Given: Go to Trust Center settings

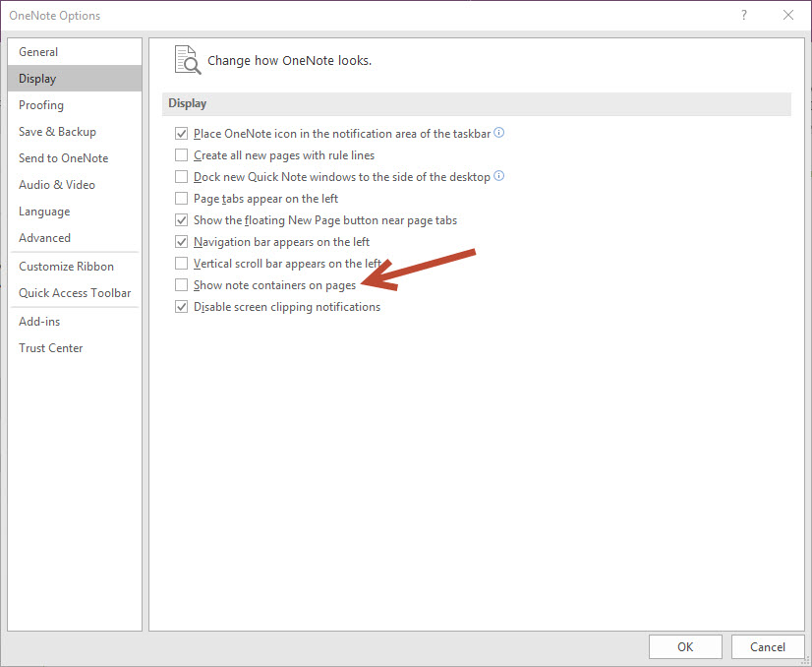Looking at the screenshot, I should [51, 348].
